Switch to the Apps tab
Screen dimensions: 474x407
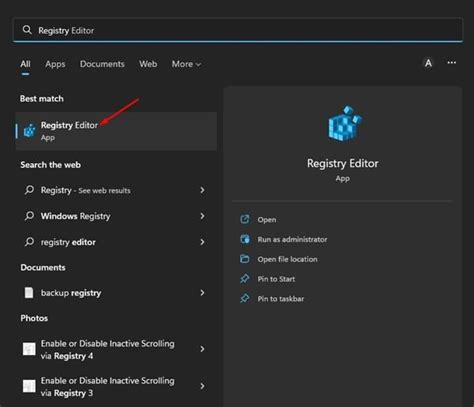click(x=55, y=64)
